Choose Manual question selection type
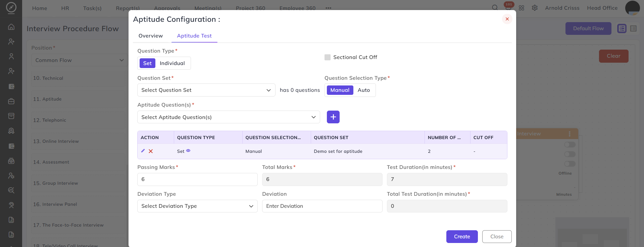Image resolution: width=644 pixels, height=247 pixels. click(x=340, y=90)
